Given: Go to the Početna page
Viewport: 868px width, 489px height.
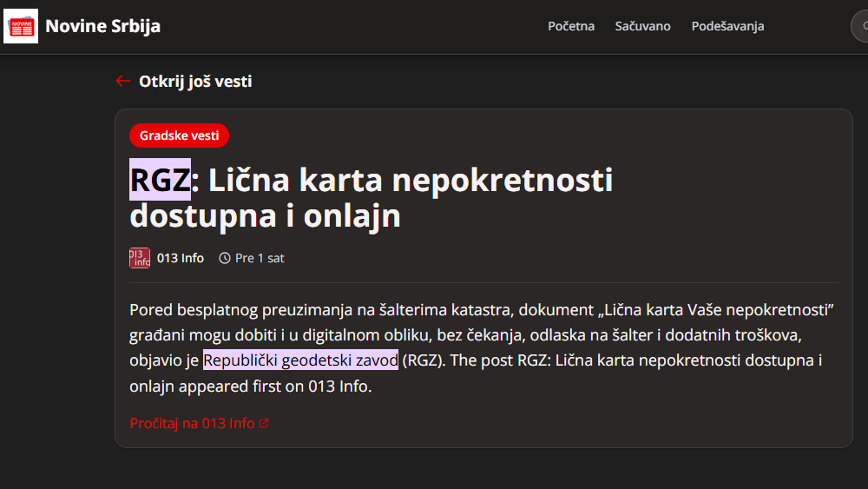Looking at the screenshot, I should (571, 26).
